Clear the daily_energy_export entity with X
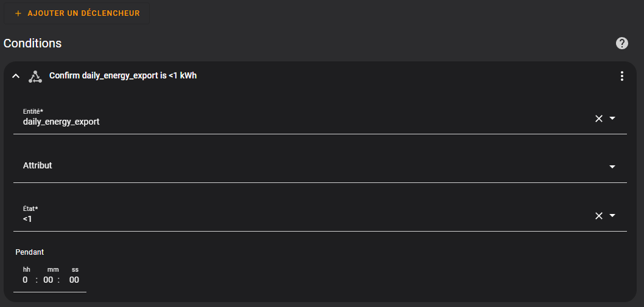Screen dimensions: 644x307 coord(599,119)
